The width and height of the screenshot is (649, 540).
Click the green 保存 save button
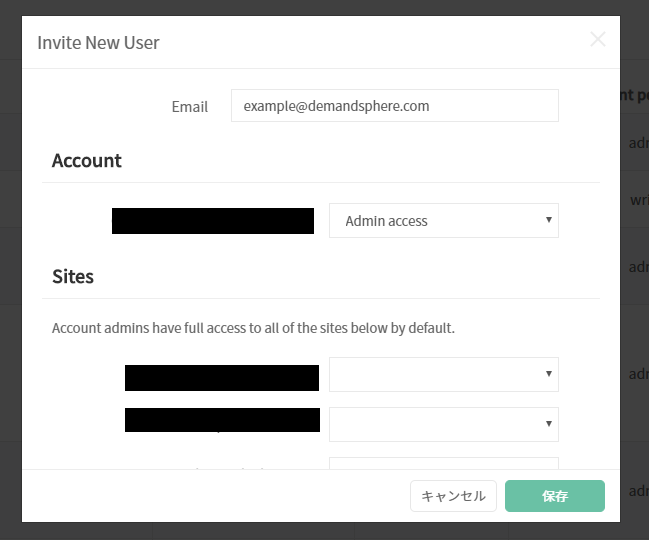tap(555, 496)
